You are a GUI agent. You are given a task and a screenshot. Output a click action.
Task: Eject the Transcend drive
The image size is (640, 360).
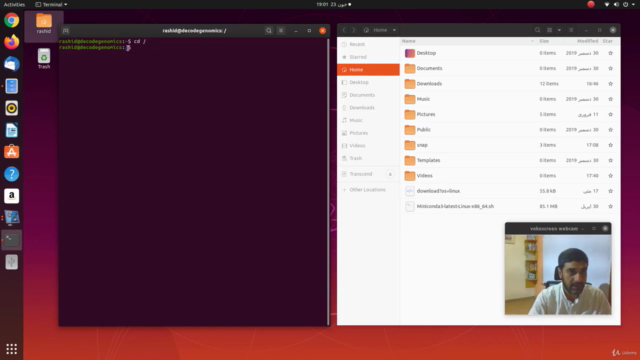tap(390, 174)
